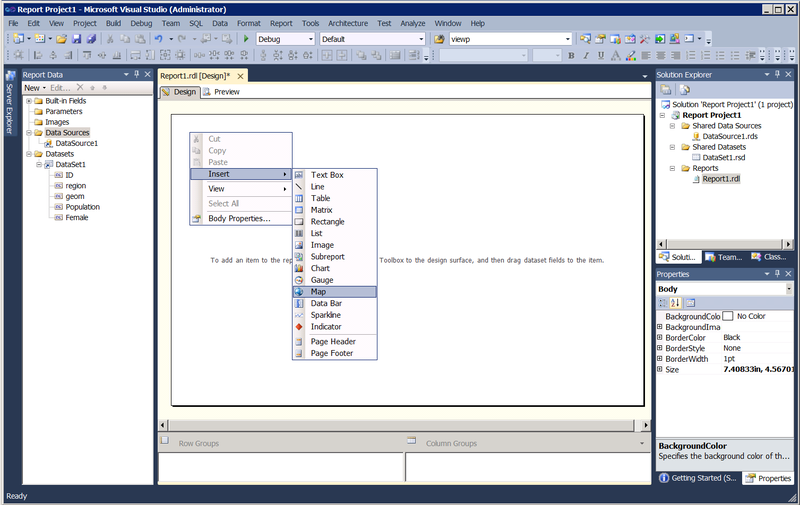Click the Delete X icon in Report Data

click(80, 88)
